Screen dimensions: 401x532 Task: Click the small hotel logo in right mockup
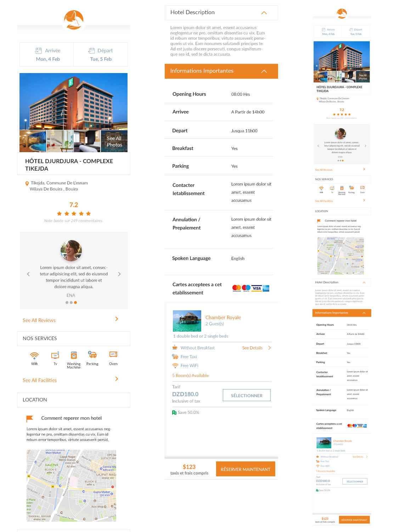click(342, 13)
